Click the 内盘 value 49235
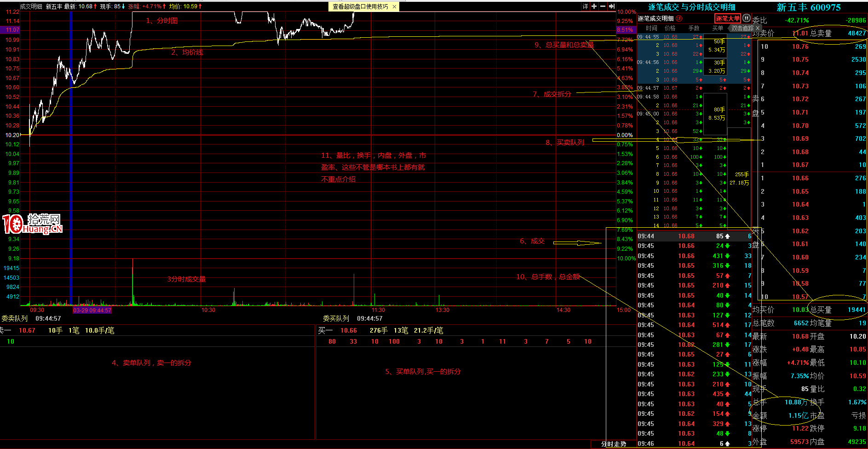Screen dimensions: 868x449 tap(857, 442)
